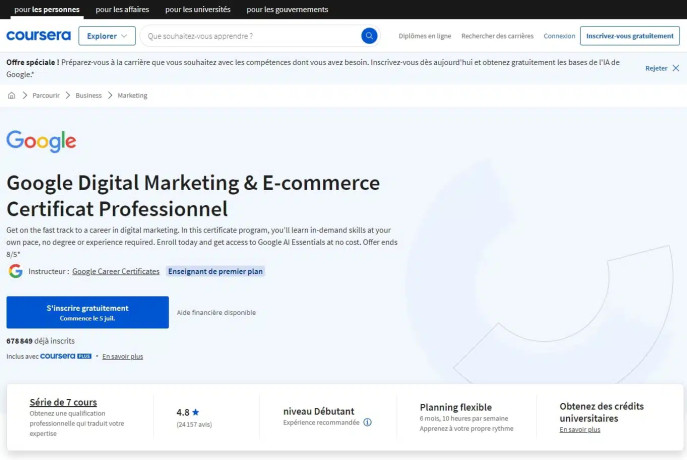Select the pour les gouvernements tab
This screenshot has height=460, width=687.
[x=287, y=9]
